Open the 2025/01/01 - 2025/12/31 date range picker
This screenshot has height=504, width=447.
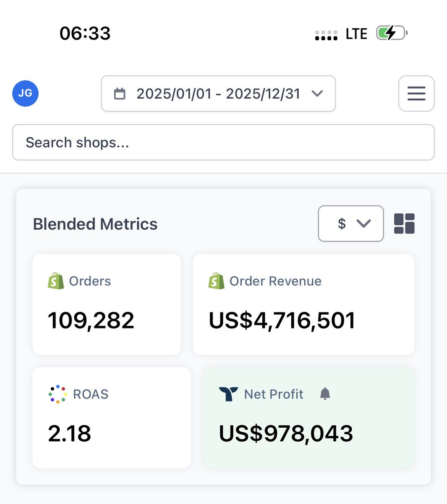coord(218,93)
